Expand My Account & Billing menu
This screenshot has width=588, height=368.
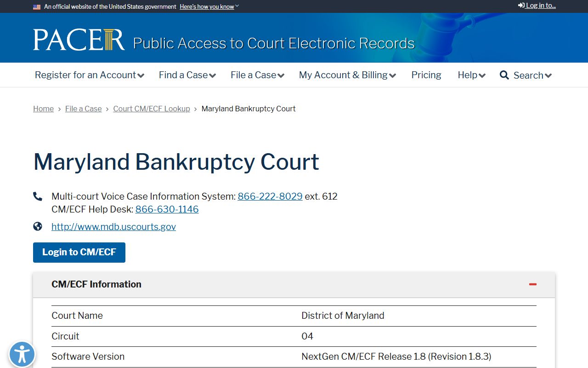point(347,75)
